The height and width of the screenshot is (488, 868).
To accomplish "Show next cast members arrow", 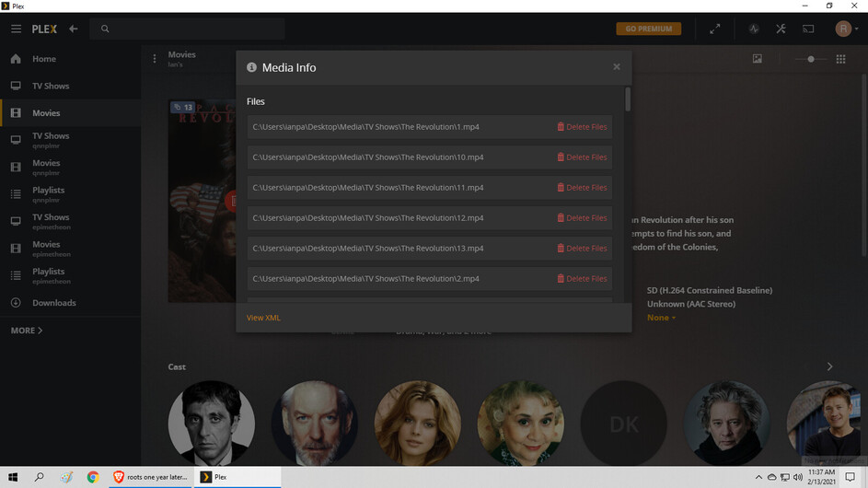I will [829, 366].
